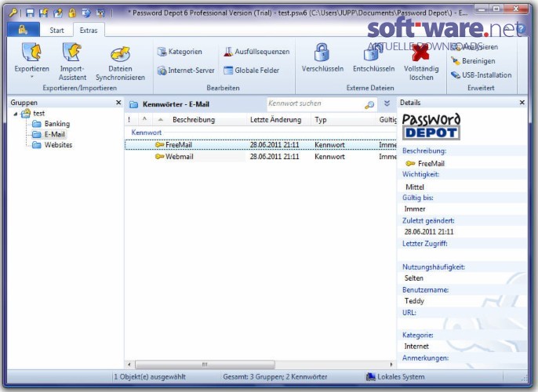The width and height of the screenshot is (538, 392).
Task: Click the Internet category value
Action: click(x=416, y=346)
